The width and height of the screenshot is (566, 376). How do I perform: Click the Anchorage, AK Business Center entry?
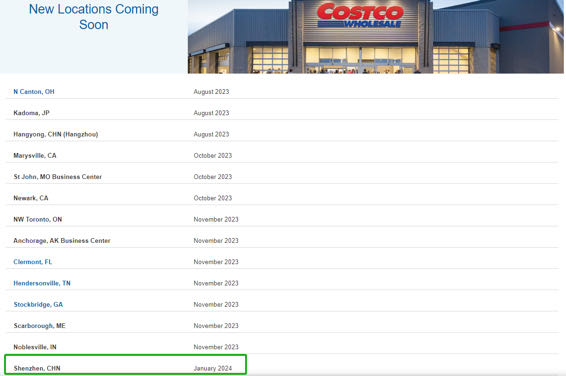pos(62,241)
